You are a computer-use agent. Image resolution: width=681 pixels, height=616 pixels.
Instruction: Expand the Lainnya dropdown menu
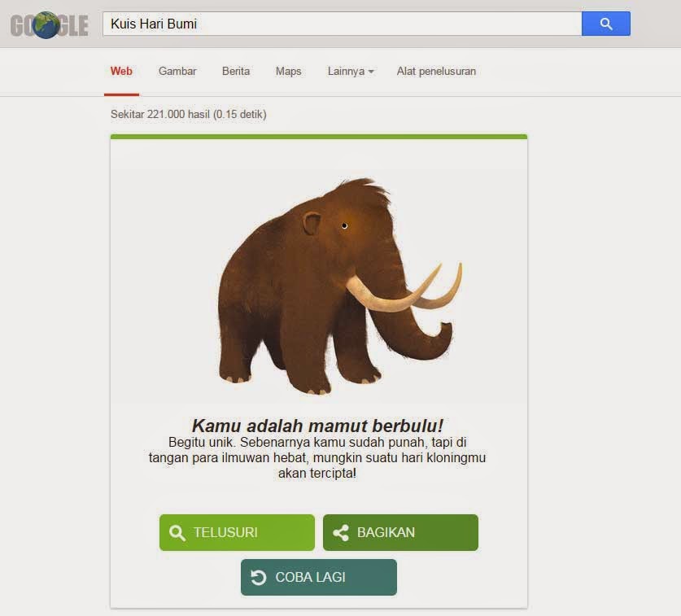351,72
